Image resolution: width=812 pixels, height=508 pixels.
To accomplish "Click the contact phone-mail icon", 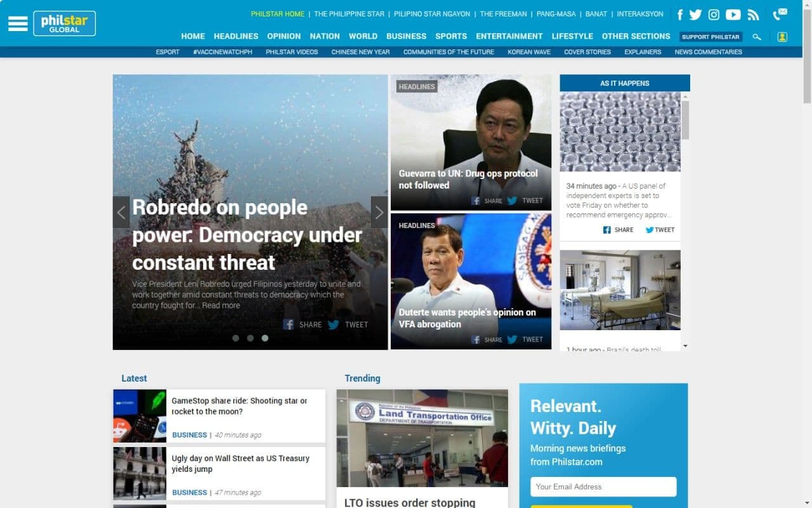I will (780, 14).
